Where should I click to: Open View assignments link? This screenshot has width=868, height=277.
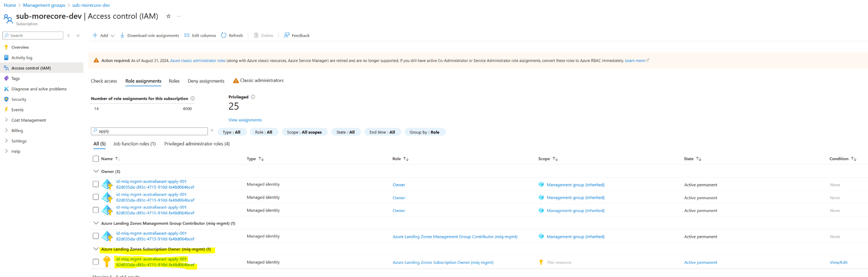[245, 120]
